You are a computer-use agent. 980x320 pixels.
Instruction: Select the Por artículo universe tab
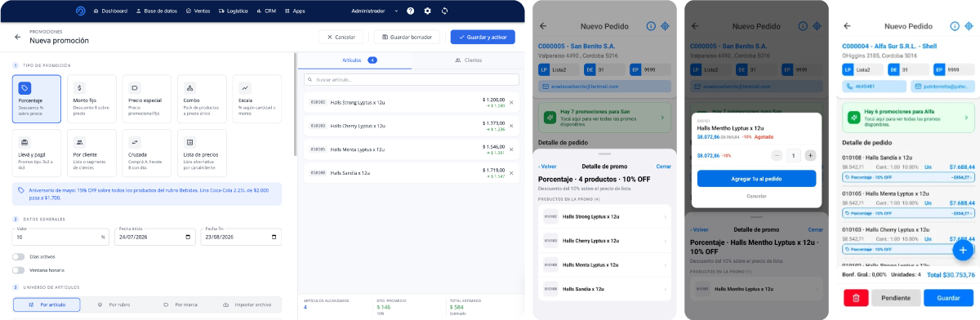tap(47, 304)
